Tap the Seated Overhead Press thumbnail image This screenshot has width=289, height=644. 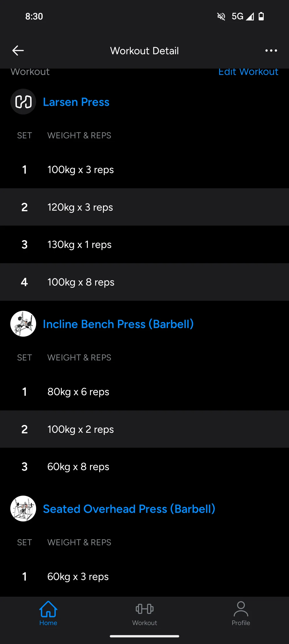[23, 509]
